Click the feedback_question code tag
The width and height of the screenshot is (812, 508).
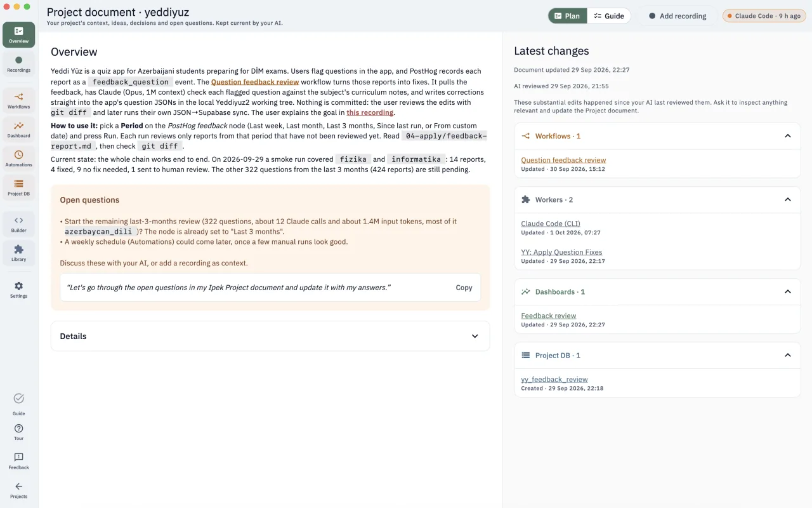[130, 82]
